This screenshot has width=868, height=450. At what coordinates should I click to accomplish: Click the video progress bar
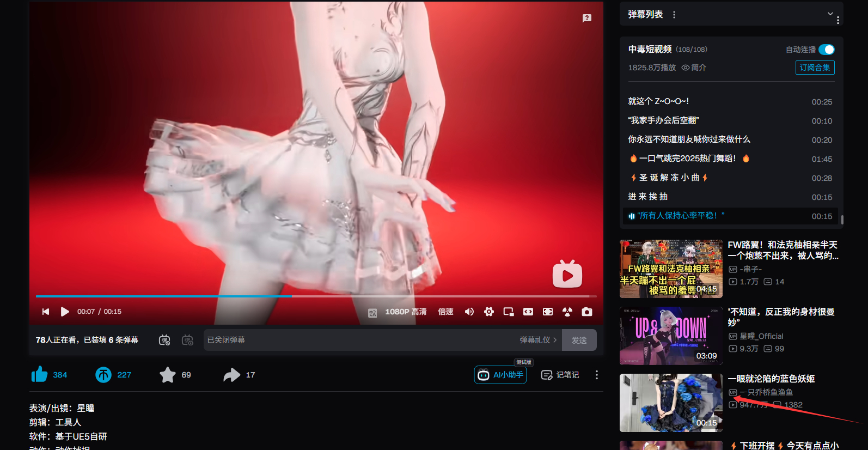point(316,296)
